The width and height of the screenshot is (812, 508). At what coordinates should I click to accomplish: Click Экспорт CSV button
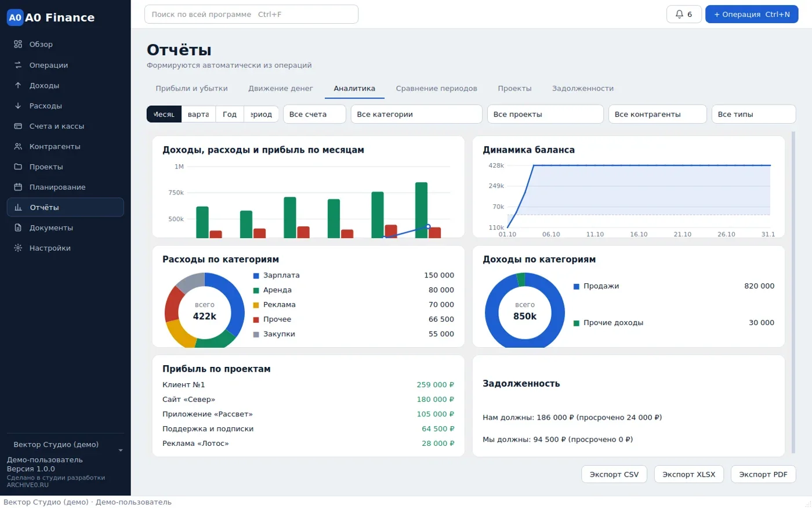click(x=614, y=474)
